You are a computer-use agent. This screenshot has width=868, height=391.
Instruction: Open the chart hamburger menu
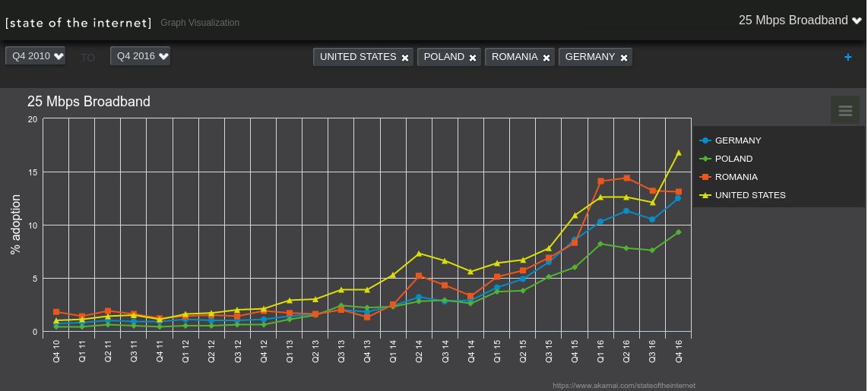[x=844, y=110]
